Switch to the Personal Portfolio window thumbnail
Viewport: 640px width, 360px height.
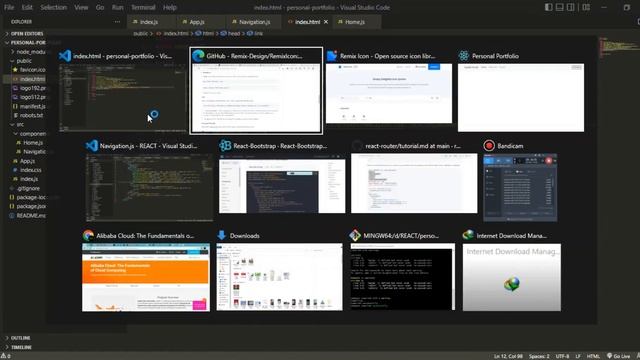[x=521, y=98]
